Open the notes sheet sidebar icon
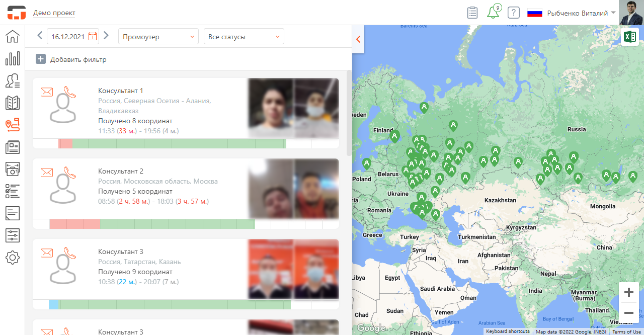Screen dimensions: 644x335 coord(13,213)
